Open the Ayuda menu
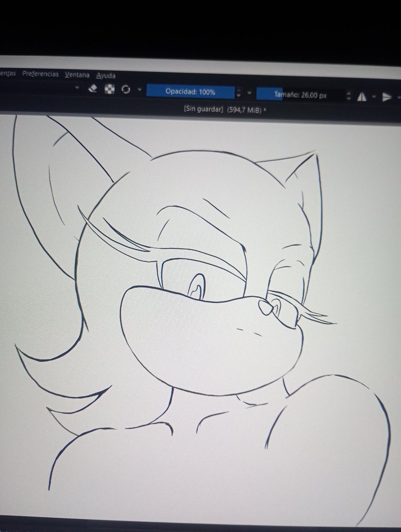Viewport: 401px width, 532px height. coord(106,75)
